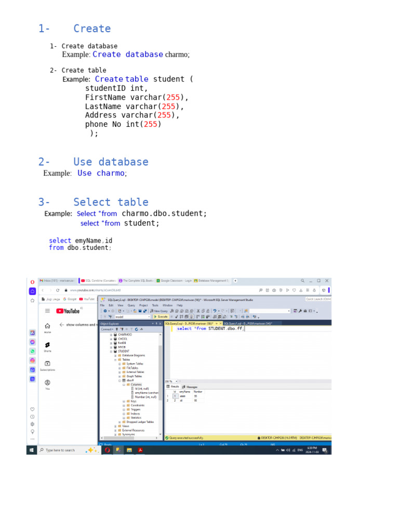The image size is (399, 532).
Task: Open the YouTube You section
Action: coord(47,384)
